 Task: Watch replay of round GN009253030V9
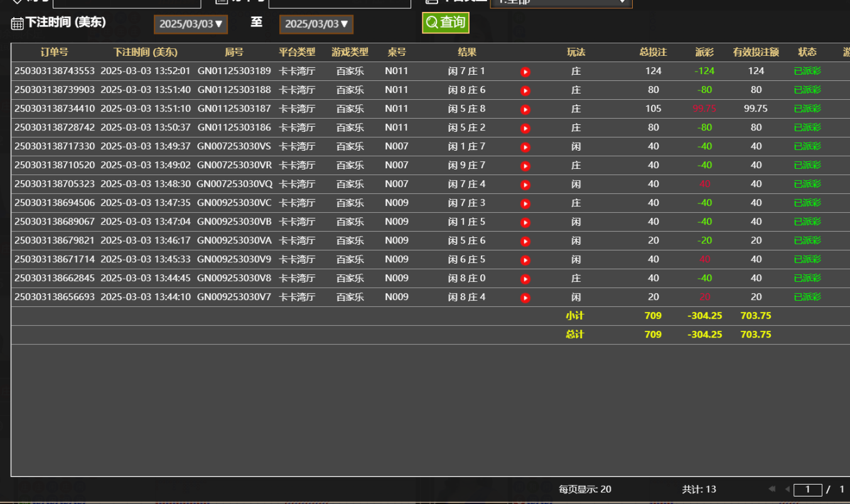(525, 260)
